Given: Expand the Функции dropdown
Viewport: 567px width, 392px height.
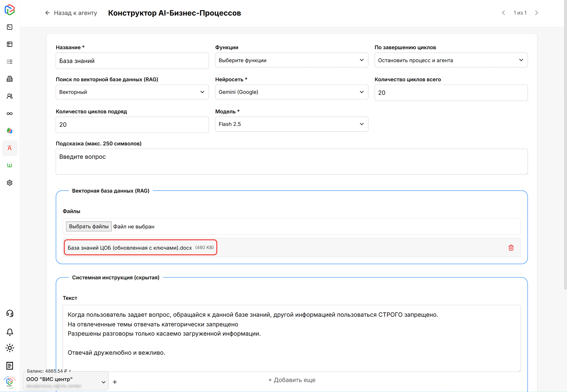Looking at the screenshot, I should click(292, 60).
